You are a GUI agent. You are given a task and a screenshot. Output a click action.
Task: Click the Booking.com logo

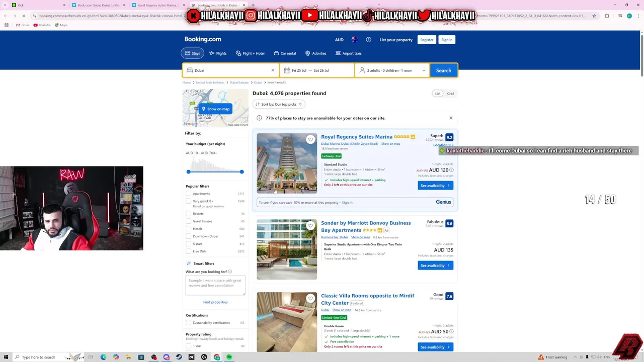pyautogui.click(x=203, y=39)
